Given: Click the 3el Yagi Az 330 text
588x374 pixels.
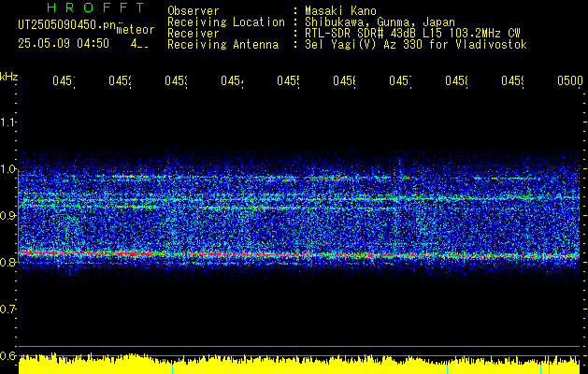Looking at the screenshot, I should (x=416, y=45).
